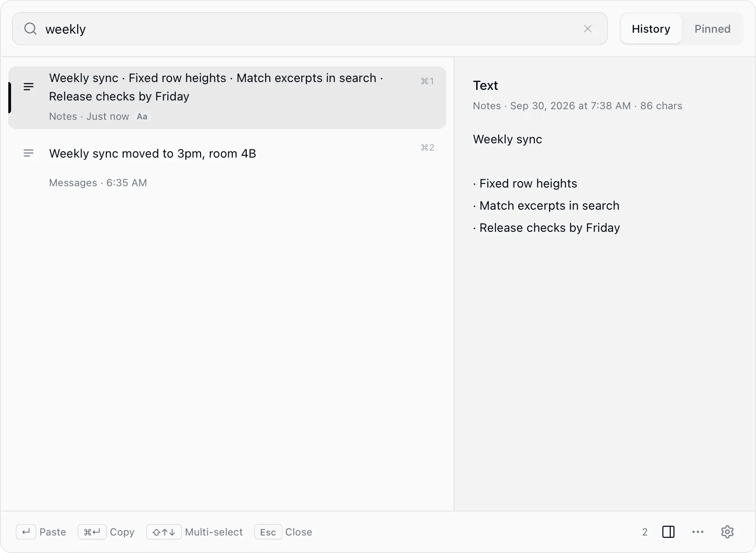Click the Messages · 6:35 AM metadata
The image size is (756, 553).
point(98,183)
